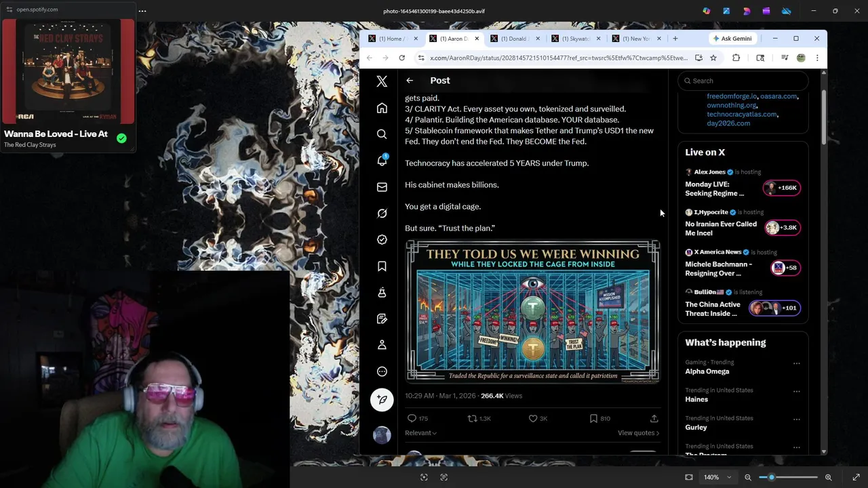Click browser back arrow

pos(369,58)
